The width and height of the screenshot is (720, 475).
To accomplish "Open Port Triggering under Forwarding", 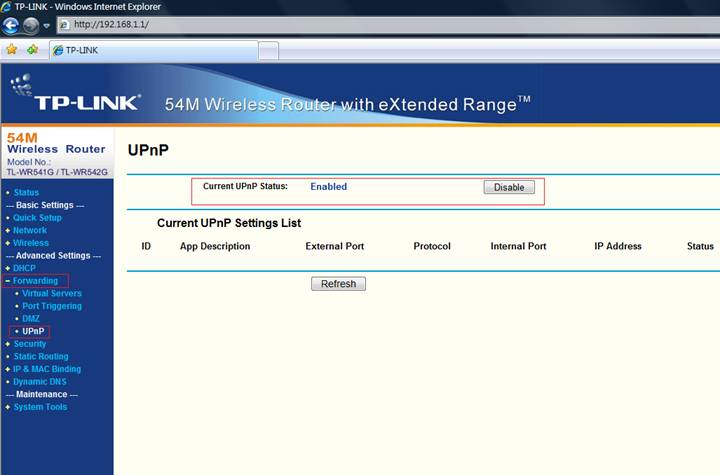I will [x=52, y=306].
